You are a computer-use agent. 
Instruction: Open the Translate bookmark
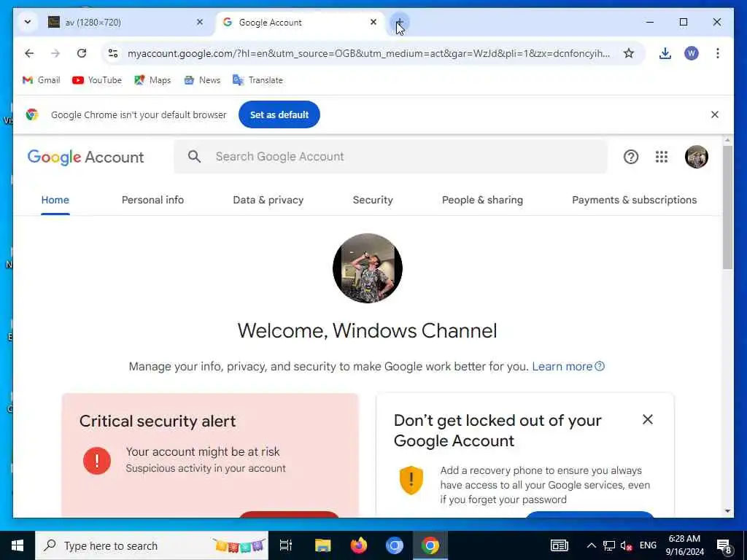pos(258,80)
